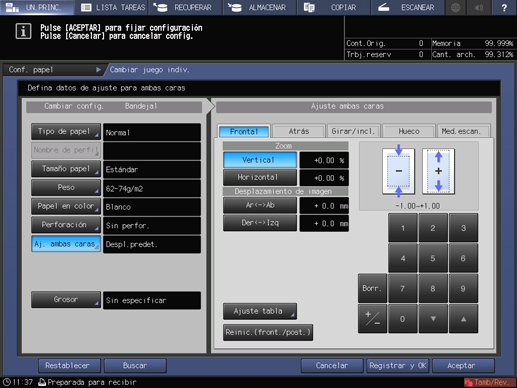This screenshot has width=517, height=388.
Task: Switch to the Atrás tab
Action: click(299, 131)
